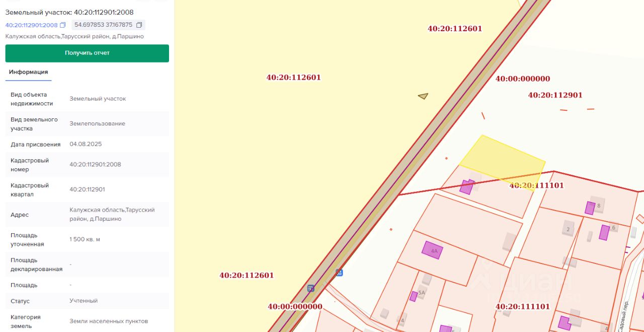Click table value 40:20:112901:2008 in Кадастровый номер row

95,164
